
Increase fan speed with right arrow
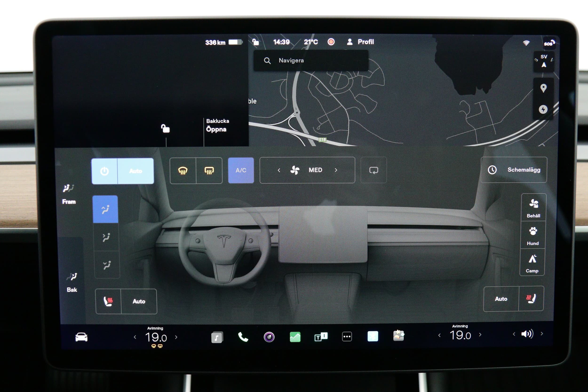[x=336, y=170]
